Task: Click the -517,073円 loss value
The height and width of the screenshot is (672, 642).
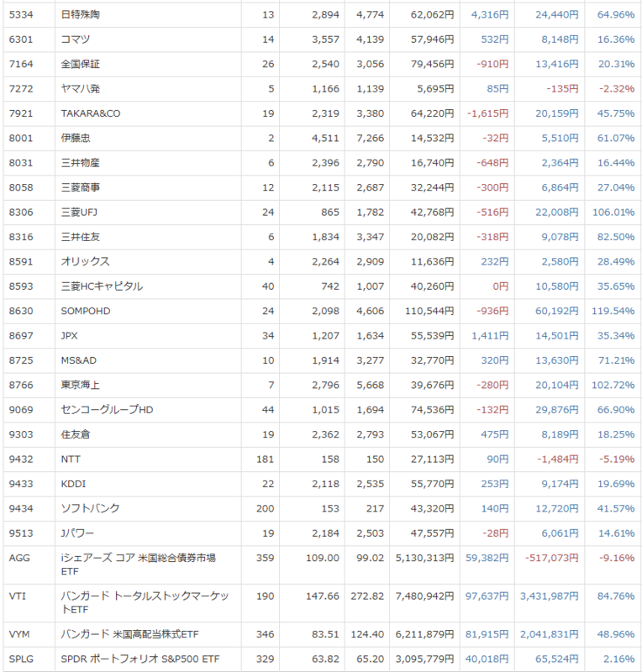Action: tap(552, 558)
